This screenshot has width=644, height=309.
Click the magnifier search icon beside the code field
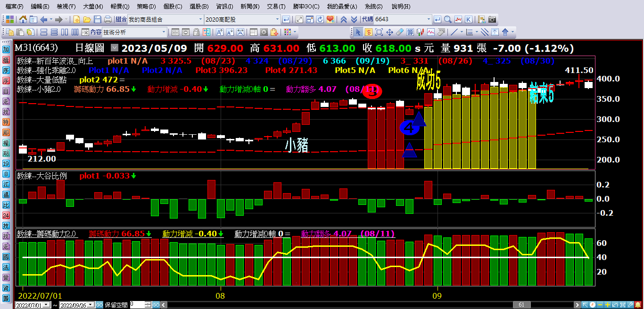(x=447, y=19)
